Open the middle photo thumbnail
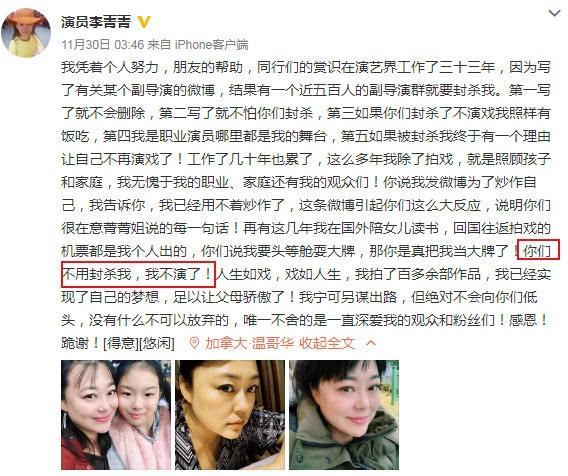Image resolution: width=568 pixels, height=476 pixels. point(230,415)
